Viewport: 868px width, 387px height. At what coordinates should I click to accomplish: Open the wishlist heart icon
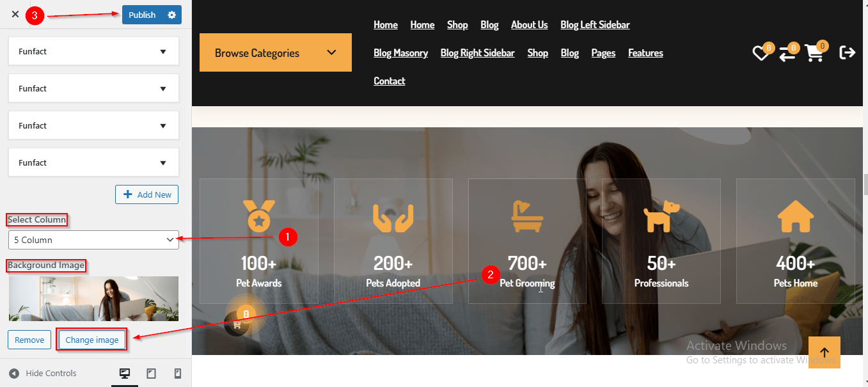point(760,53)
